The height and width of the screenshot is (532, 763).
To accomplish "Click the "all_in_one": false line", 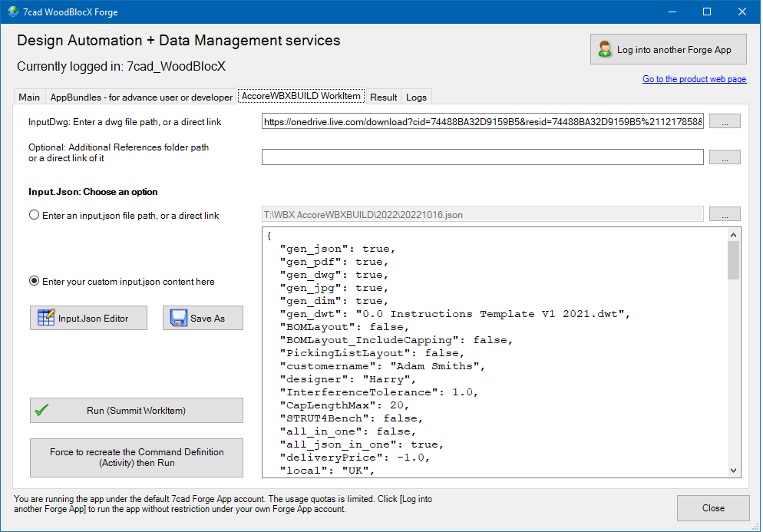I will click(x=348, y=431).
